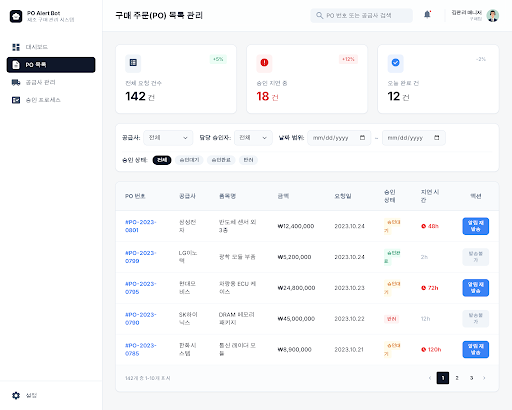The image size is (512, 410).
Task: Expand the supplier filter dropdown
Action: click(x=168, y=138)
